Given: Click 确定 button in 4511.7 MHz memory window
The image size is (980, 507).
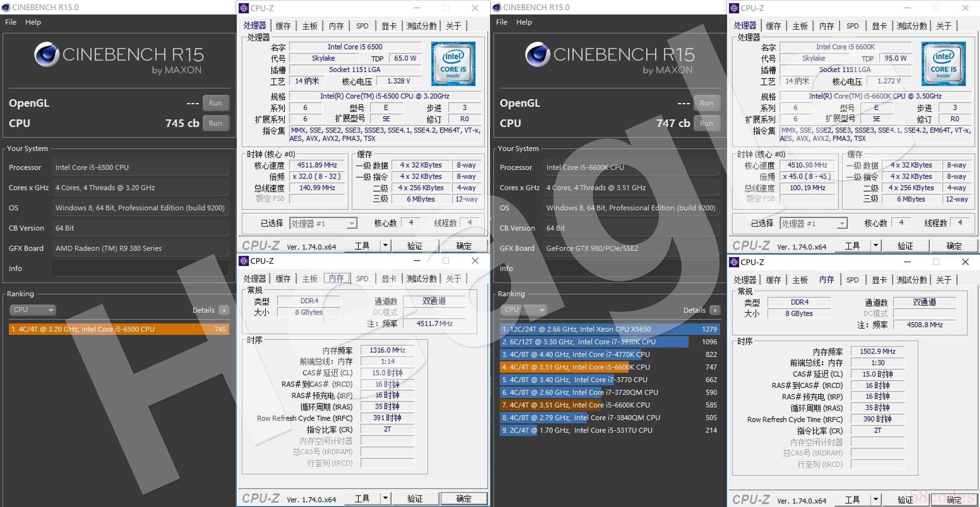Looking at the screenshot, I should pos(464,498).
